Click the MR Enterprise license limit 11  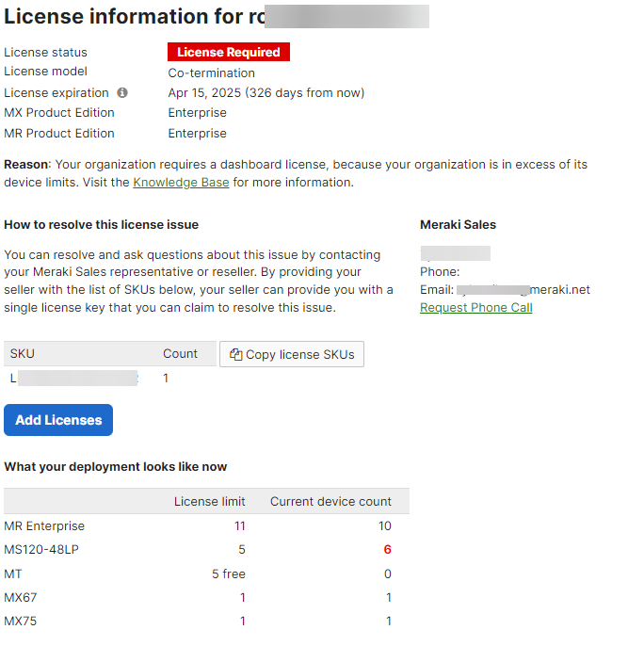coord(240,525)
